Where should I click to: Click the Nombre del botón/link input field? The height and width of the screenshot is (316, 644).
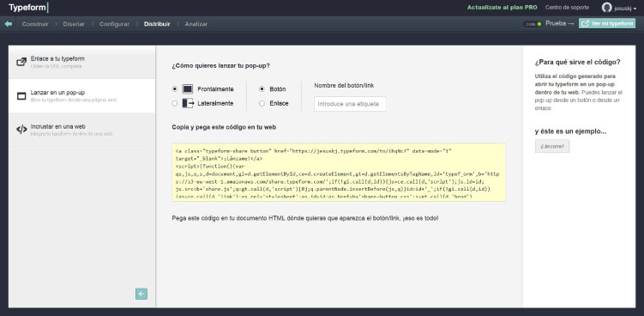(350, 104)
